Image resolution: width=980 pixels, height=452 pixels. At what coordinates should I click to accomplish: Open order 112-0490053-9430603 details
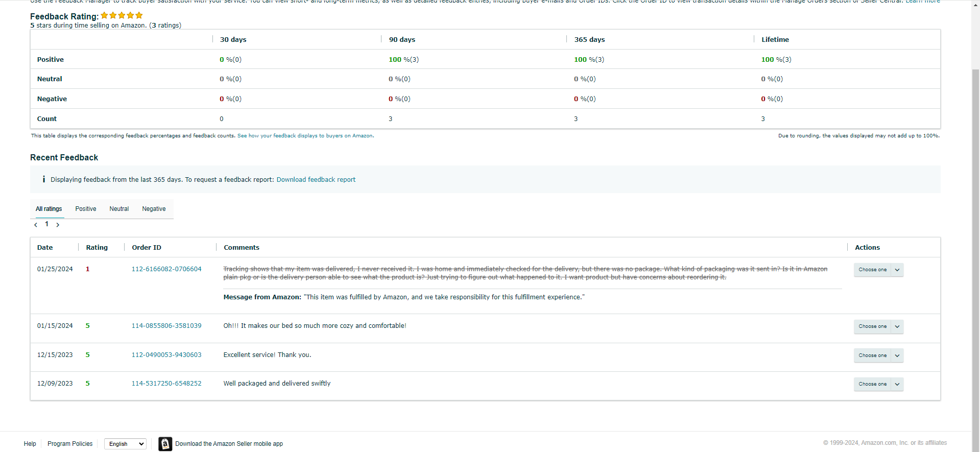point(166,355)
